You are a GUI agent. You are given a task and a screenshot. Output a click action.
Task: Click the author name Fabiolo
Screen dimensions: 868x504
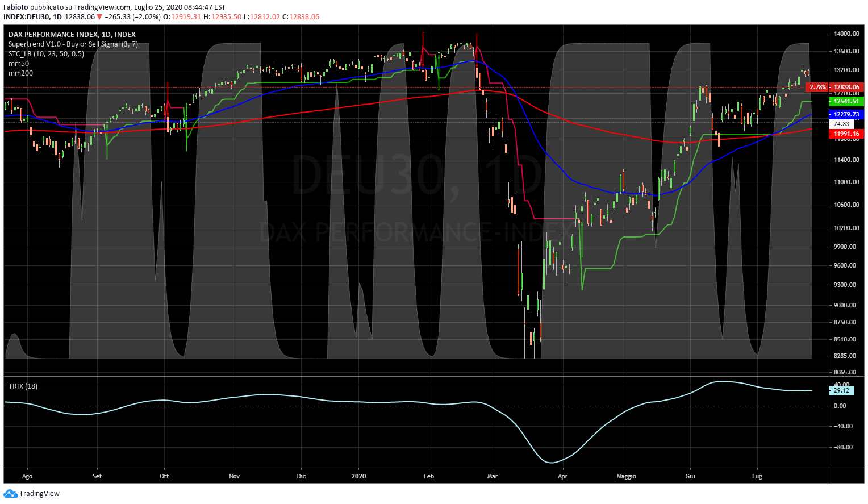click(16, 7)
